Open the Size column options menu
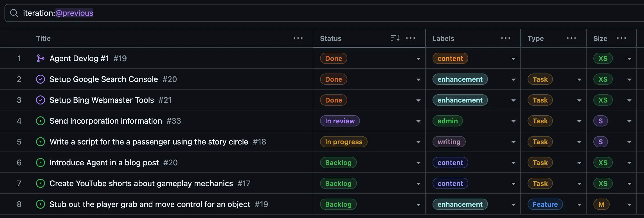The image size is (644, 218). (622, 38)
